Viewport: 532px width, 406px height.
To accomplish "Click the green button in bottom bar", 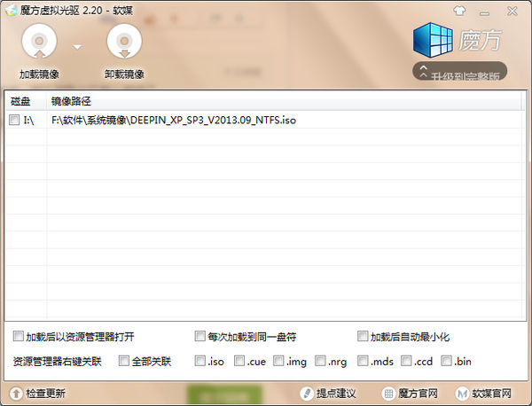I will tap(224, 394).
